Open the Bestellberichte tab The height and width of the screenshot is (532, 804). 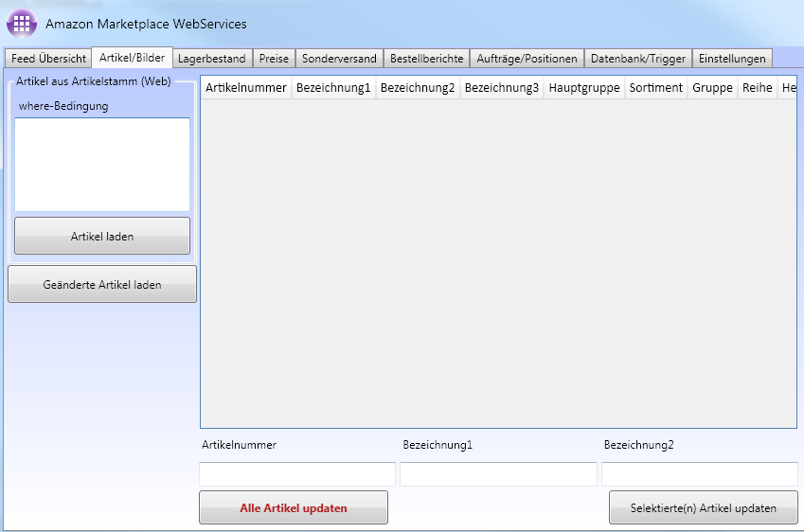[x=427, y=59]
